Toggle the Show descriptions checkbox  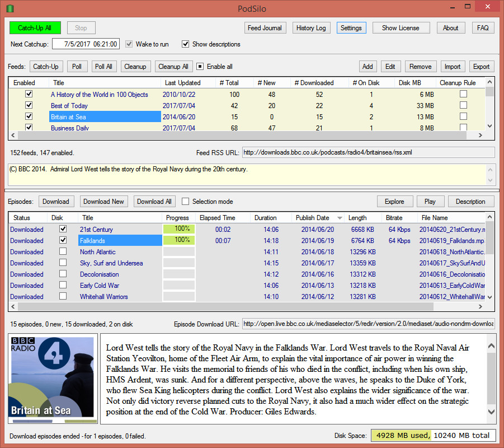click(186, 44)
